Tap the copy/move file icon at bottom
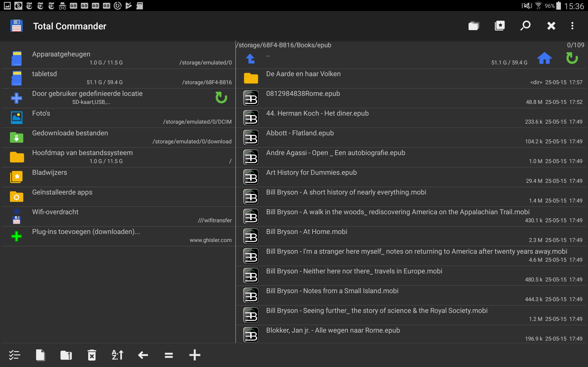Image resolution: width=588 pixels, height=367 pixels. coord(40,355)
